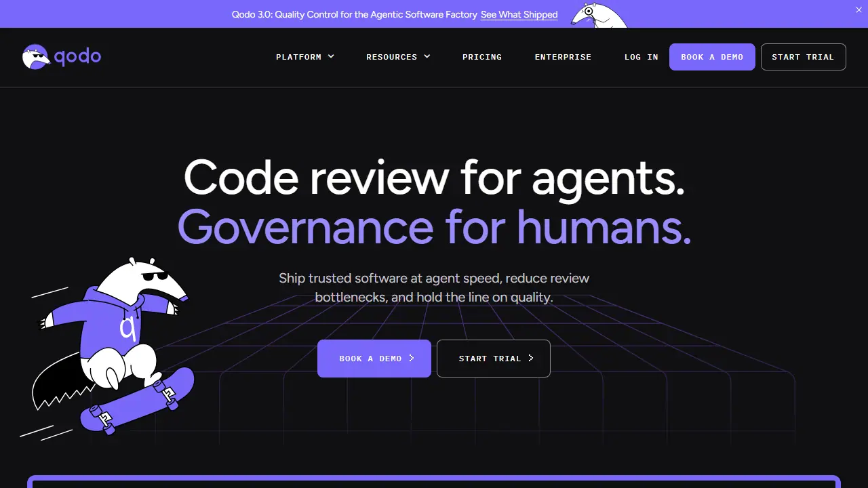Click the purple-bordered panel at page bottom
868x488 pixels.
click(434, 481)
